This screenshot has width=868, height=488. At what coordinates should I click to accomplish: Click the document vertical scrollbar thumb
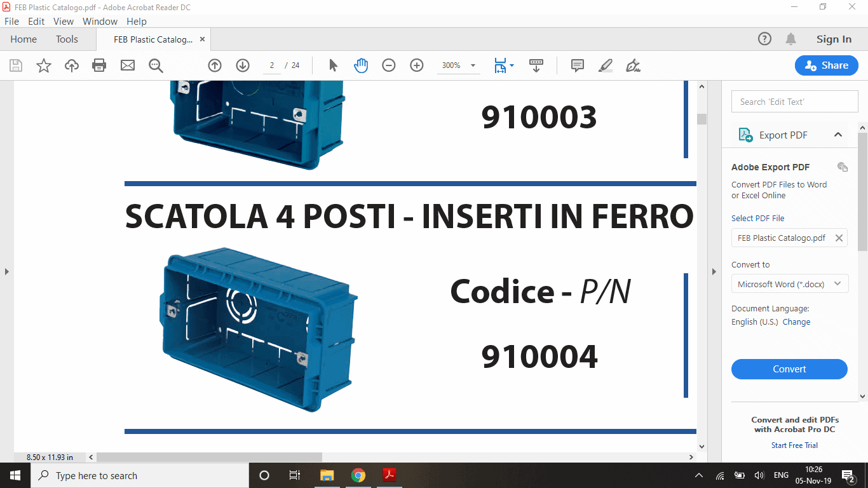click(702, 119)
